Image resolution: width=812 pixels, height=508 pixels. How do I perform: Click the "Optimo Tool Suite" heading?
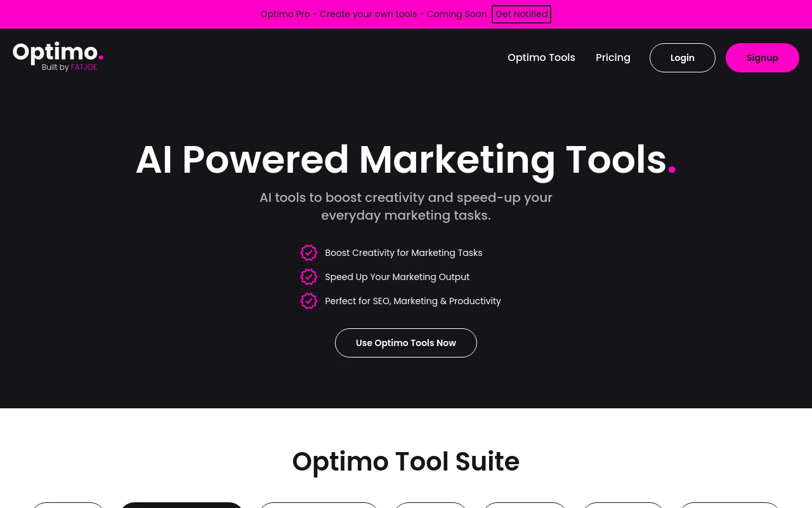(x=405, y=462)
